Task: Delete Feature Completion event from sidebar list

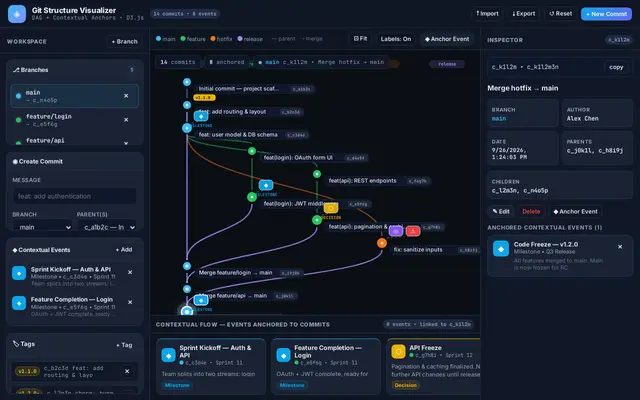Action: 130,302
